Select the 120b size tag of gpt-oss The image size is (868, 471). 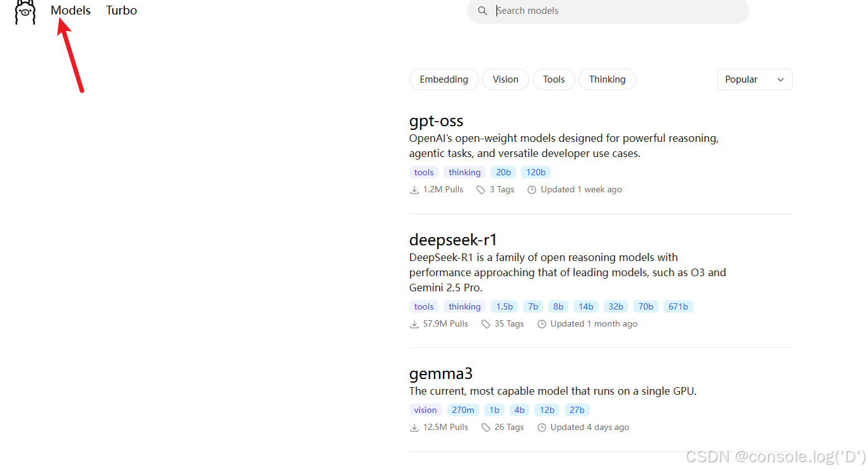536,172
